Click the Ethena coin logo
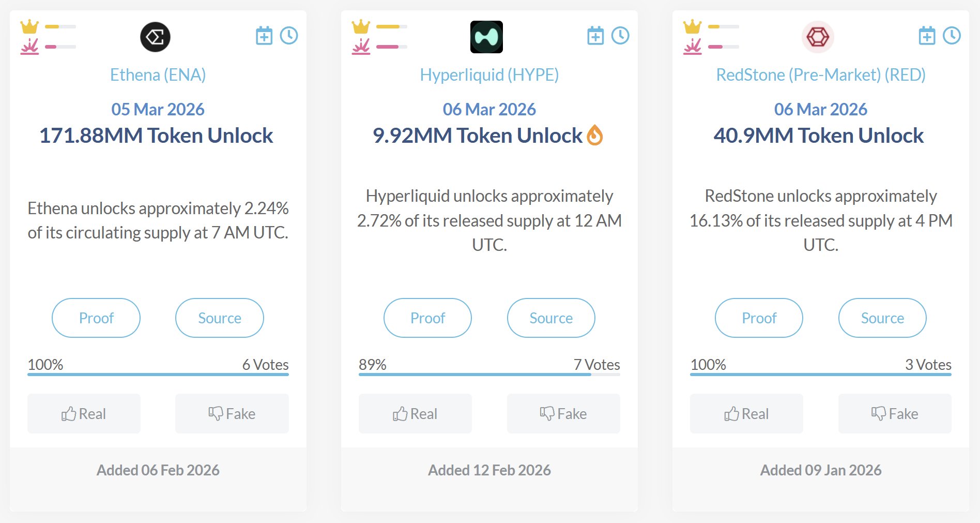Viewport: 980px width, 523px height. click(x=155, y=37)
